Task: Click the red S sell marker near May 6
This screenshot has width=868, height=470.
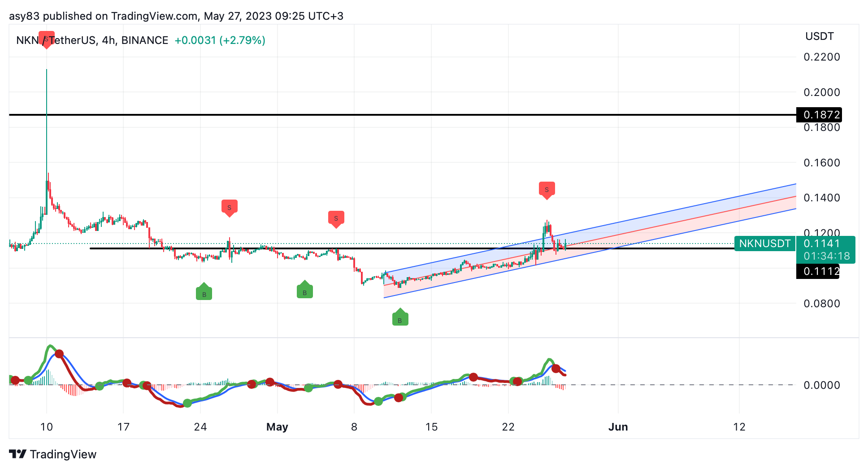Action: pyautogui.click(x=336, y=219)
